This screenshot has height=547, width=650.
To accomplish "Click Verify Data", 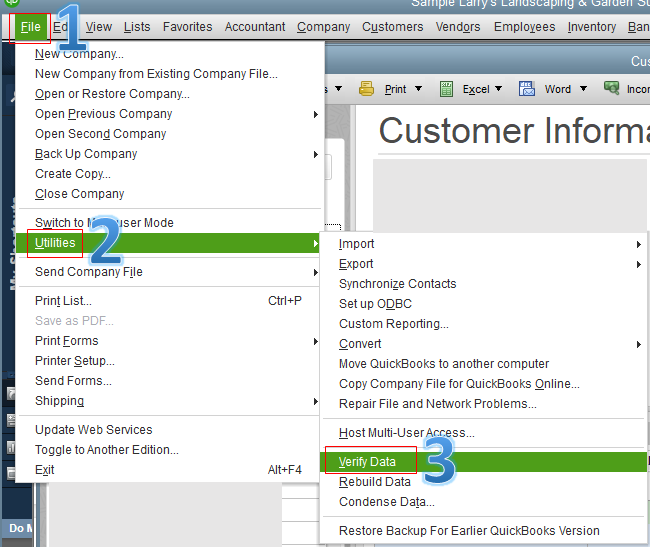I will [484, 462].
